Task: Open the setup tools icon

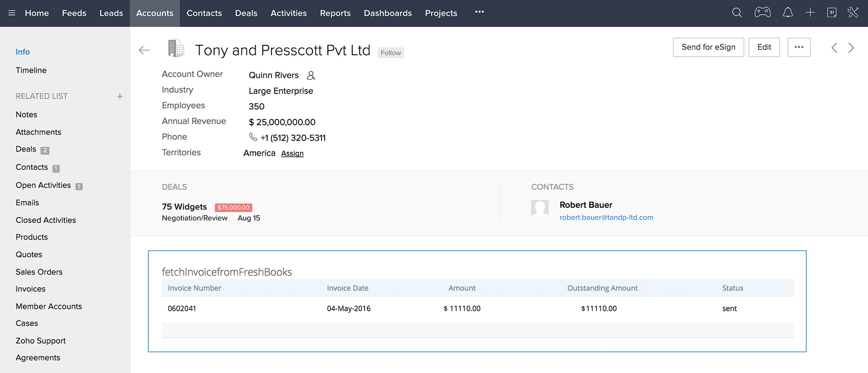Action: [x=853, y=13]
